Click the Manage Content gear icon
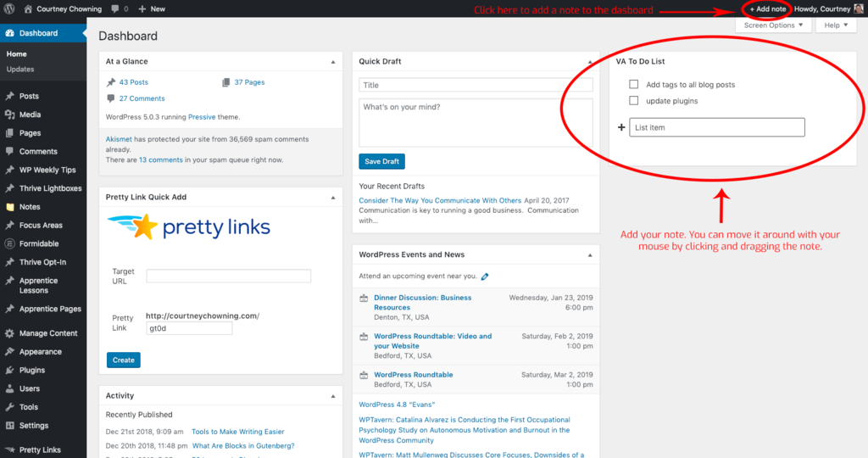868x458 pixels. point(9,333)
